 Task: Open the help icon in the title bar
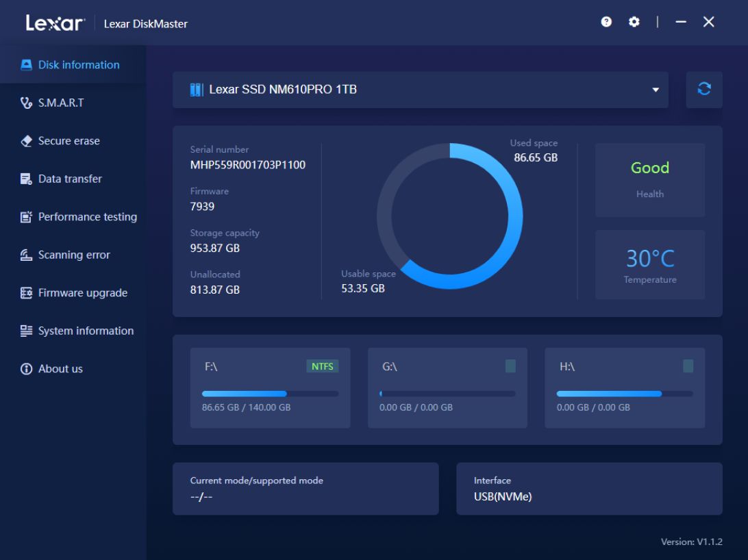[606, 21]
